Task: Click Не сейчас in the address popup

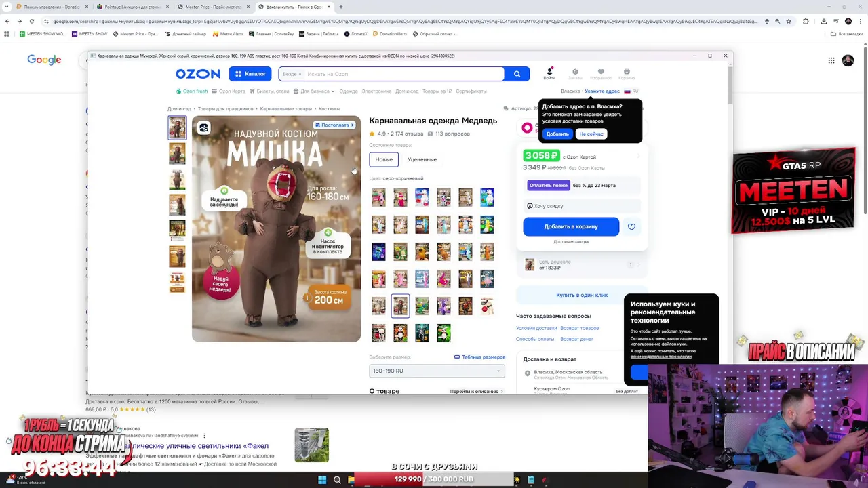Action: tap(591, 134)
